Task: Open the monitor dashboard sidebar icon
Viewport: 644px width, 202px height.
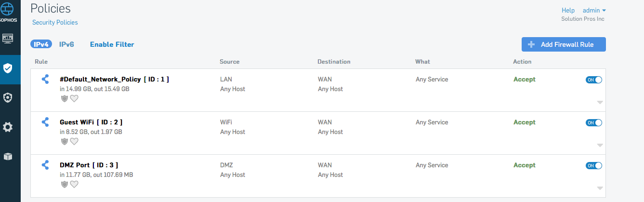Action: tap(8, 38)
